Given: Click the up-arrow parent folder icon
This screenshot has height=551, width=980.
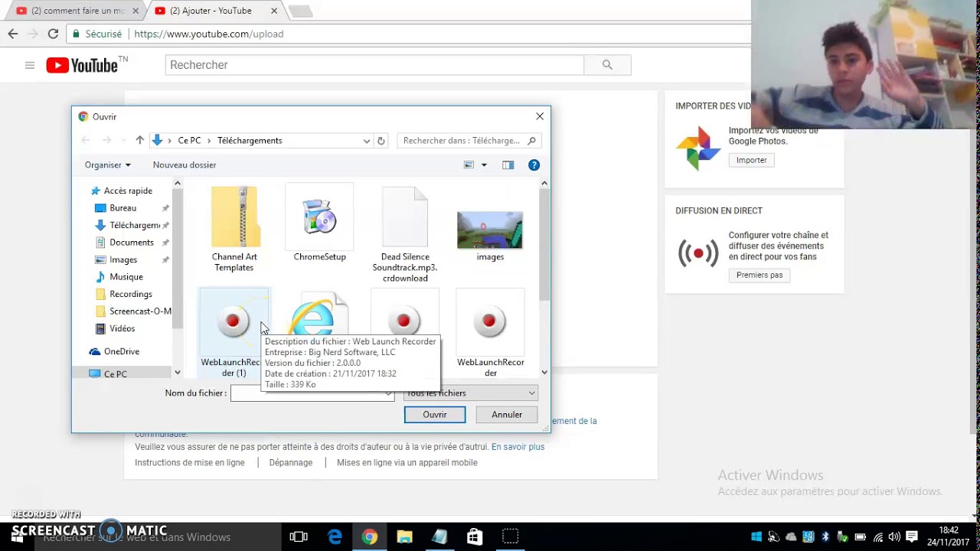Looking at the screenshot, I should click(x=139, y=141).
